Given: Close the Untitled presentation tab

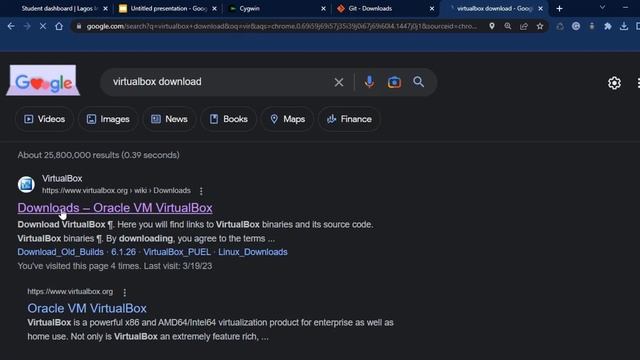Looking at the screenshot, I should [214, 9].
